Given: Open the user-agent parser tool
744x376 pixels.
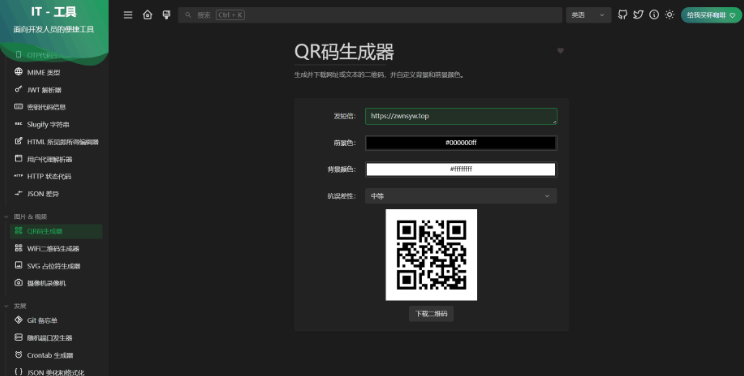Looking at the screenshot, I should coord(56,159).
